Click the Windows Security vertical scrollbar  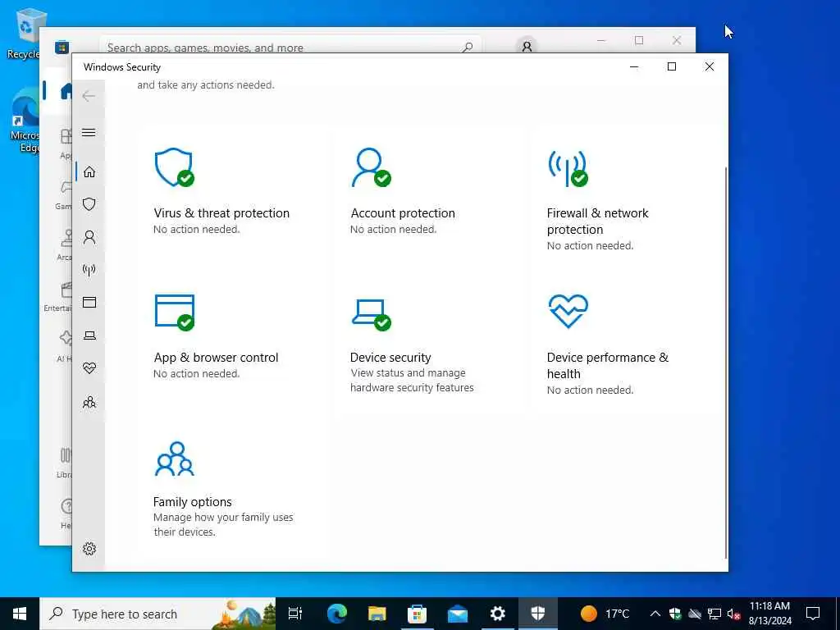[x=725, y=362]
